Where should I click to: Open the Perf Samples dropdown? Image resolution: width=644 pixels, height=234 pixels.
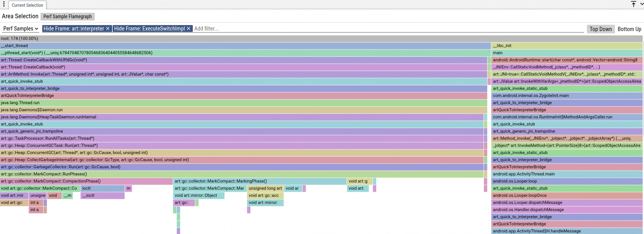point(21,29)
